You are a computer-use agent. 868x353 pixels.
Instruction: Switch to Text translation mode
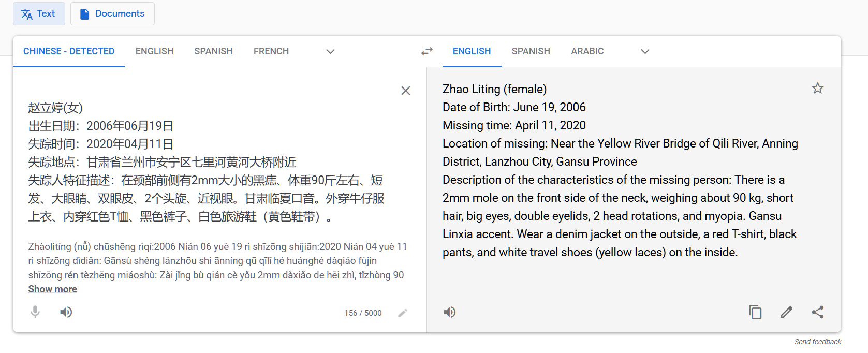click(39, 13)
